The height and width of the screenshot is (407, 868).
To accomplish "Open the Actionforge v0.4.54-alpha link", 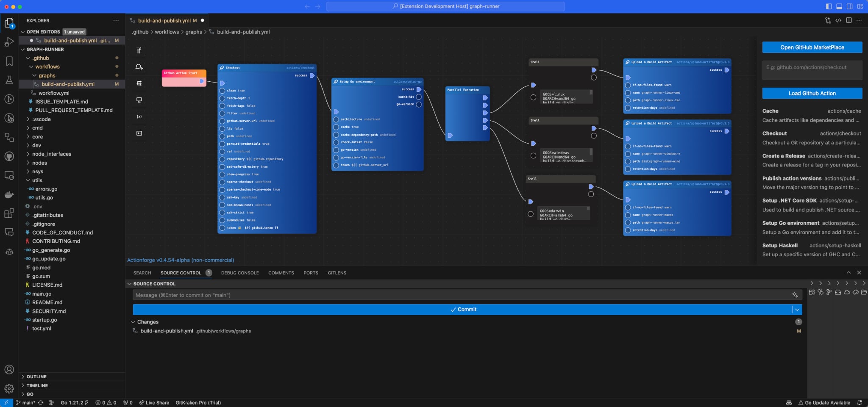I will pyautogui.click(x=181, y=260).
